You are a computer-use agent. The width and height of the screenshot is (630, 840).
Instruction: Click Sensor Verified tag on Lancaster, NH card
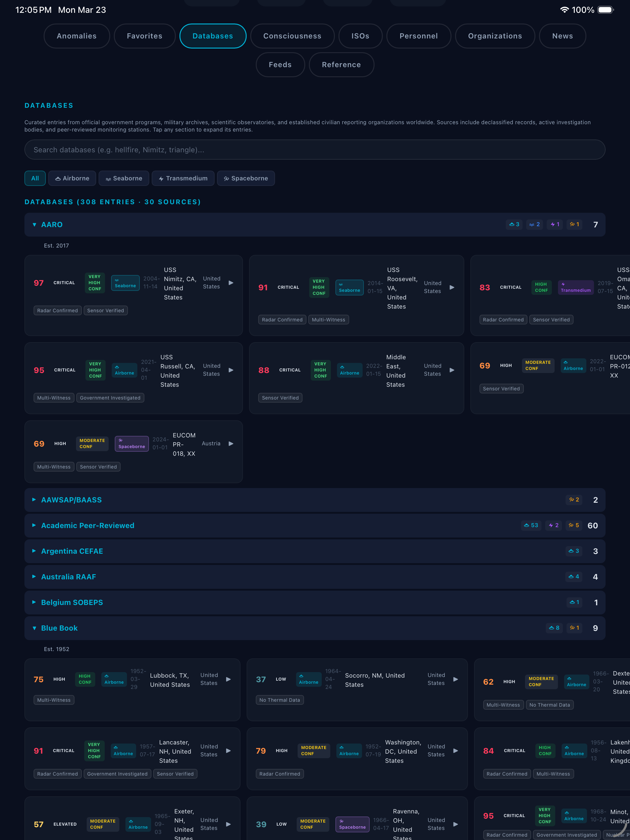point(175,774)
